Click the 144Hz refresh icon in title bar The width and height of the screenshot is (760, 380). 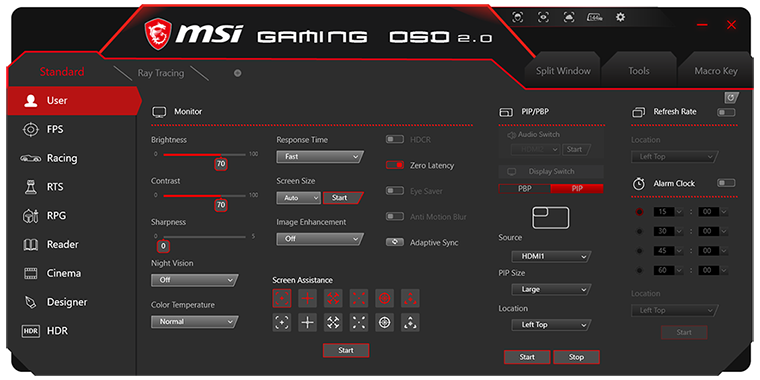pos(595,17)
